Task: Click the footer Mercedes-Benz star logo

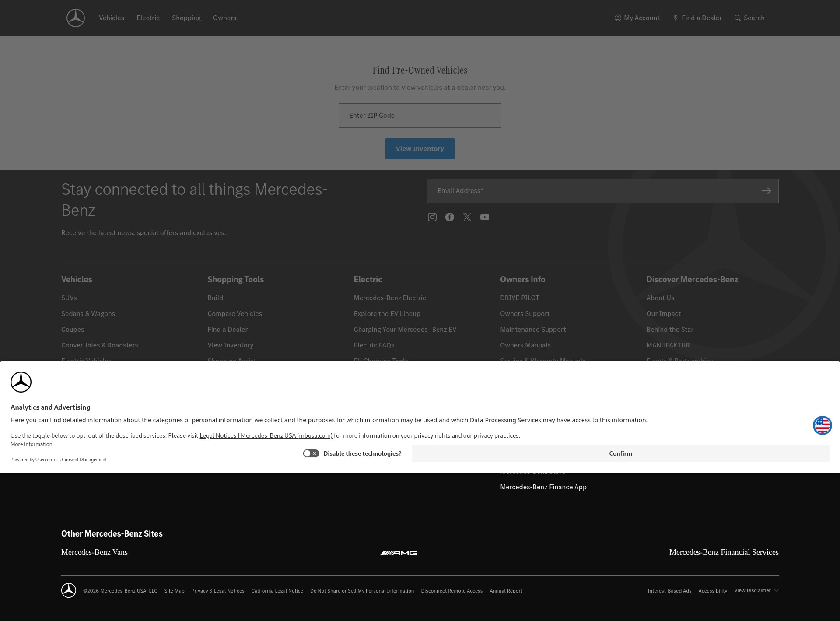Action: coord(69,591)
